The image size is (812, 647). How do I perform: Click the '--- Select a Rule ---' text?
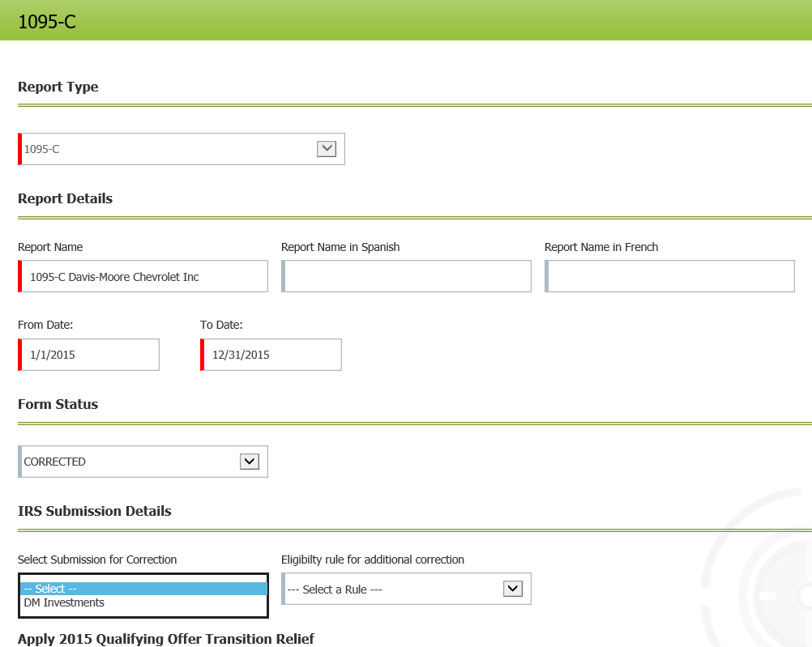[x=335, y=590]
